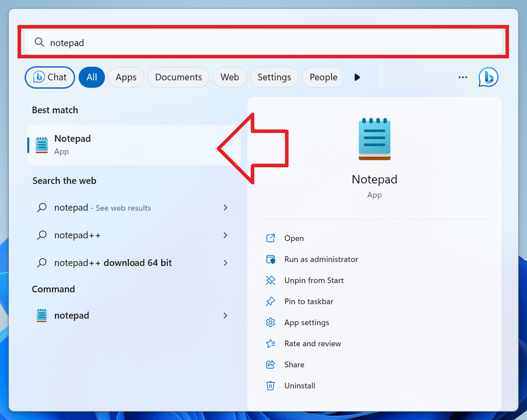
Task: Click the Unpin from Start icon
Action: 270,280
